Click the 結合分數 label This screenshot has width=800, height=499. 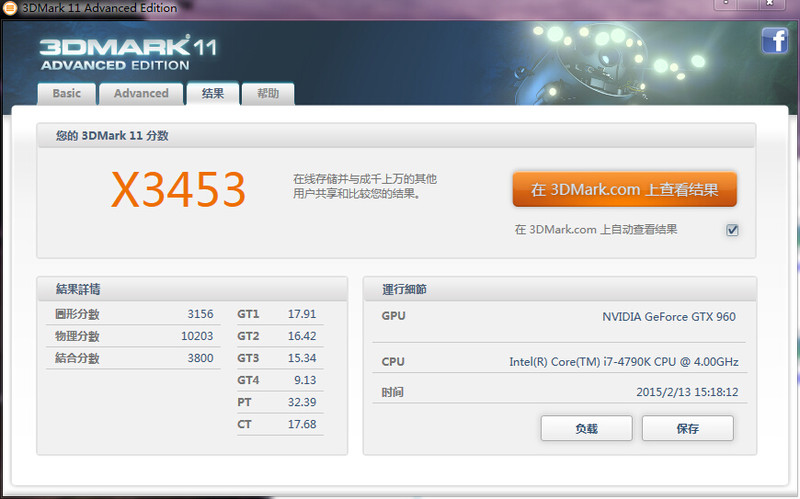tap(77, 358)
